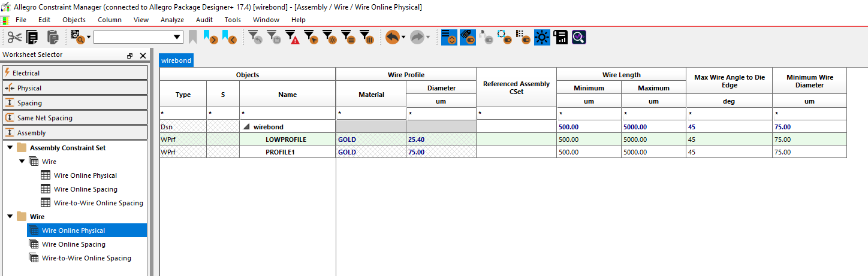
Task: Open the Electrical worksheet section
Action: click(x=75, y=72)
